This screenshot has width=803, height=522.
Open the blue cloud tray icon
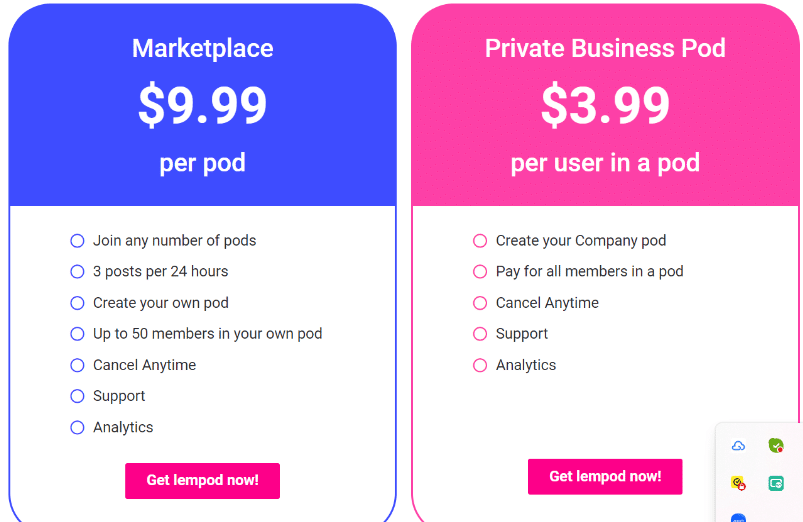click(738, 446)
